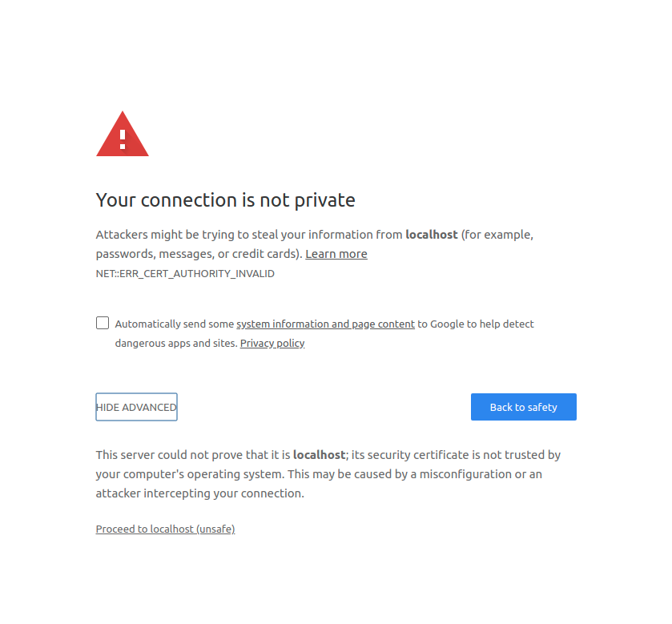Click the "dangerous apps and sites" text

(x=175, y=344)
